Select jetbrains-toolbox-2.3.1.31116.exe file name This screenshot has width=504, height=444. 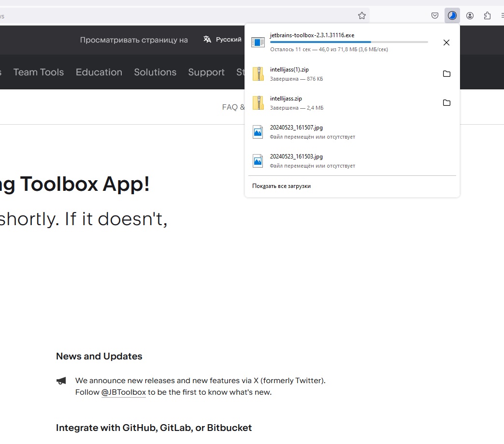click(x=312, y=35)
